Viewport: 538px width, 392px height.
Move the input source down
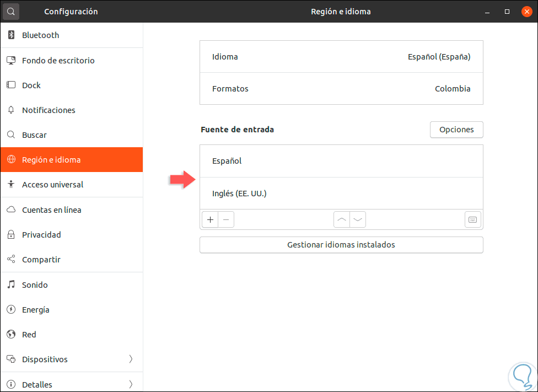click(358, 219)
